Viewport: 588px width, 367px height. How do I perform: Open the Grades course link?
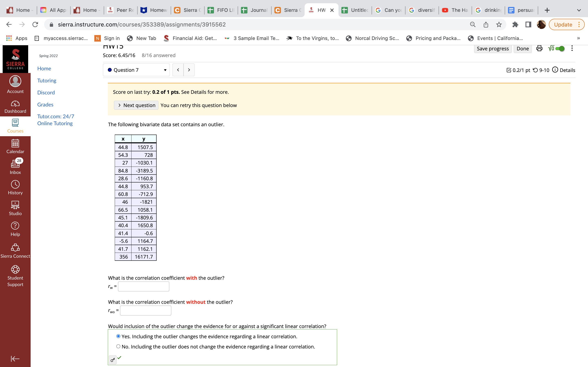pos(45,104)
